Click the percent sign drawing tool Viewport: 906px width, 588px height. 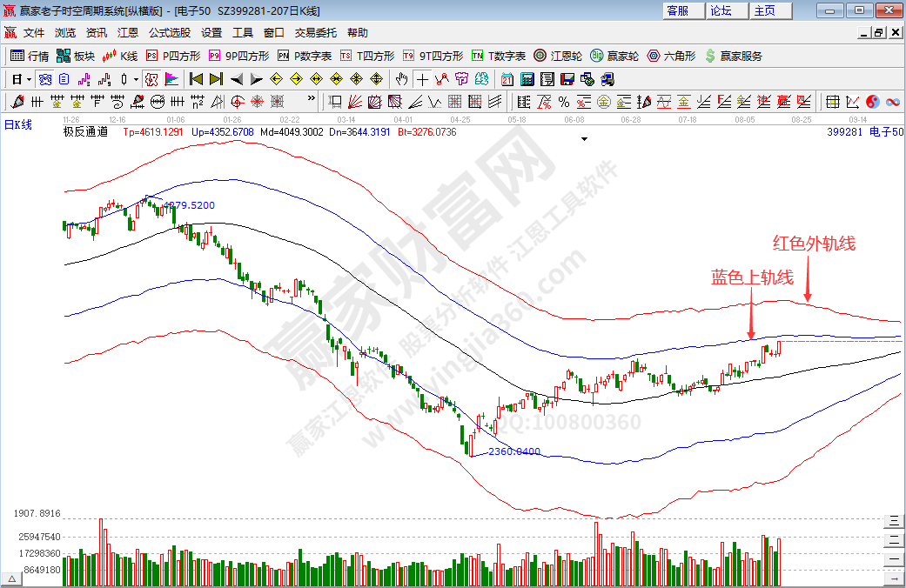pyautogui.click(x=564, y=102)
